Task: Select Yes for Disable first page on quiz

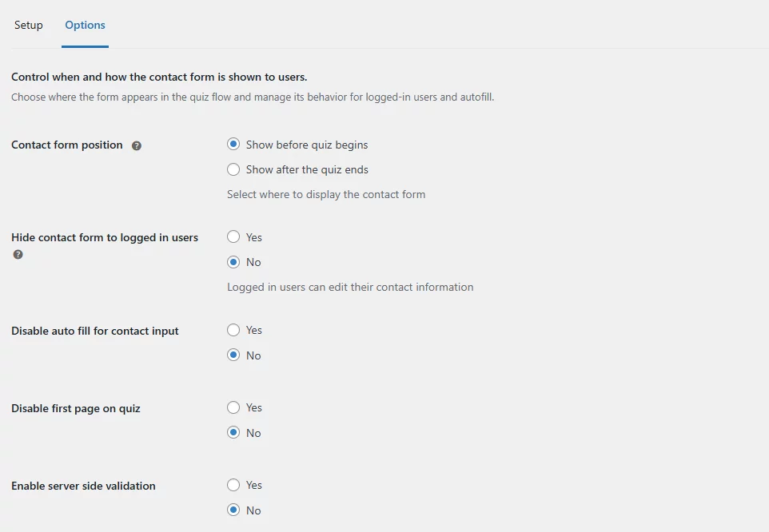Action: [233, 407]
